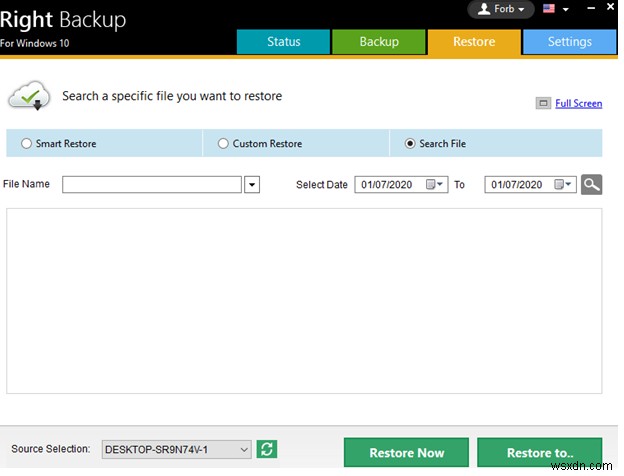Viewport: 624px width, 476px height.
Task: Click the cloud restore icon
Action: [27, 97]
